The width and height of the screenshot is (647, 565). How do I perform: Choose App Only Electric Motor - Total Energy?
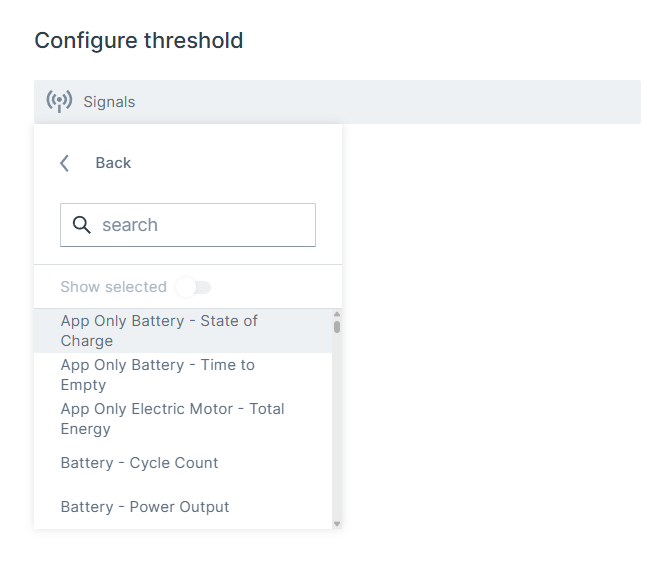click(x=172, y=419)
